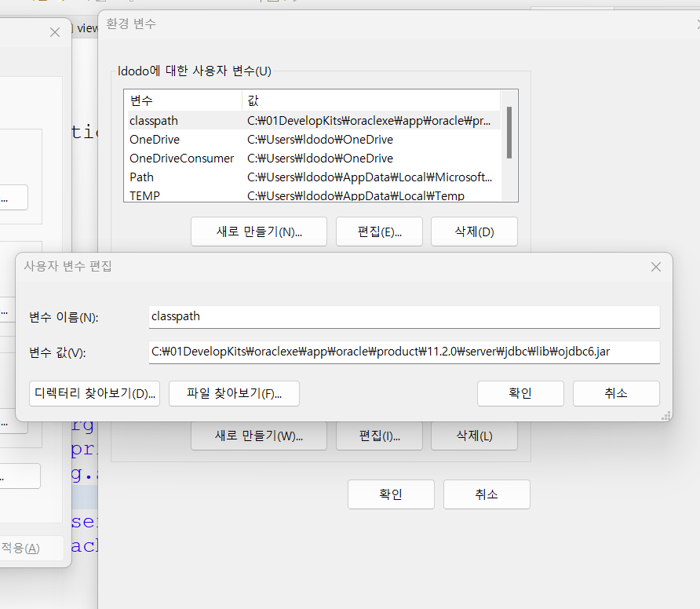Close the 사용자 변수 편집 dialog with X
The height and width of the screenshot is (609, 700).
(656, 267)
